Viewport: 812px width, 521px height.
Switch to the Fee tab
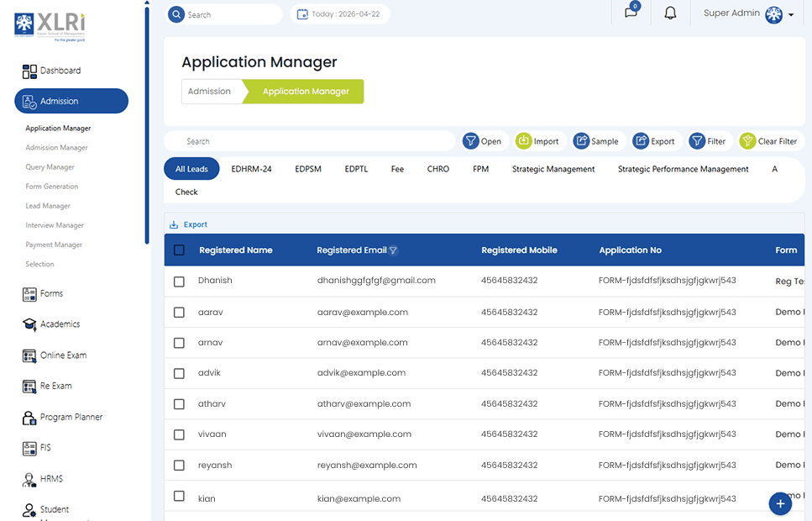[x=397, y=169]
